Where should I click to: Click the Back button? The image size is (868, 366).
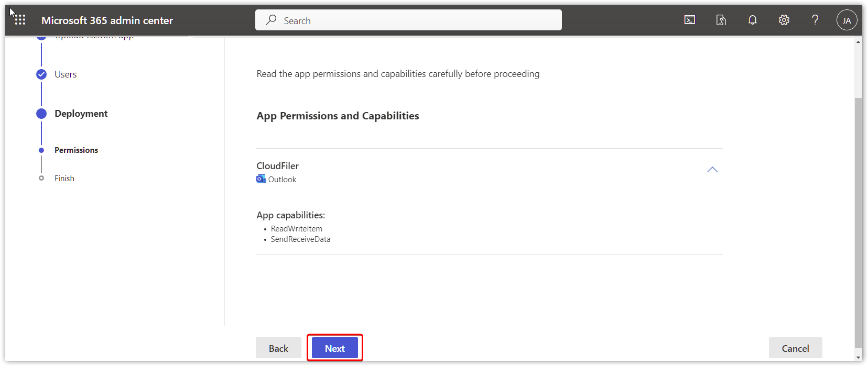[278, 348]
